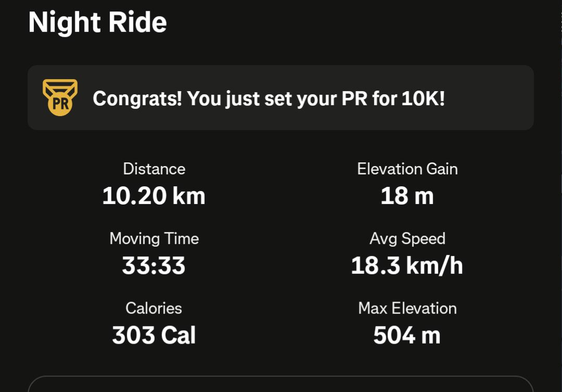Image resolution: width=562 pixels, height=392 pixels.
Task: Open the rounded card below the stats
Action: click(x=281, y=384)
